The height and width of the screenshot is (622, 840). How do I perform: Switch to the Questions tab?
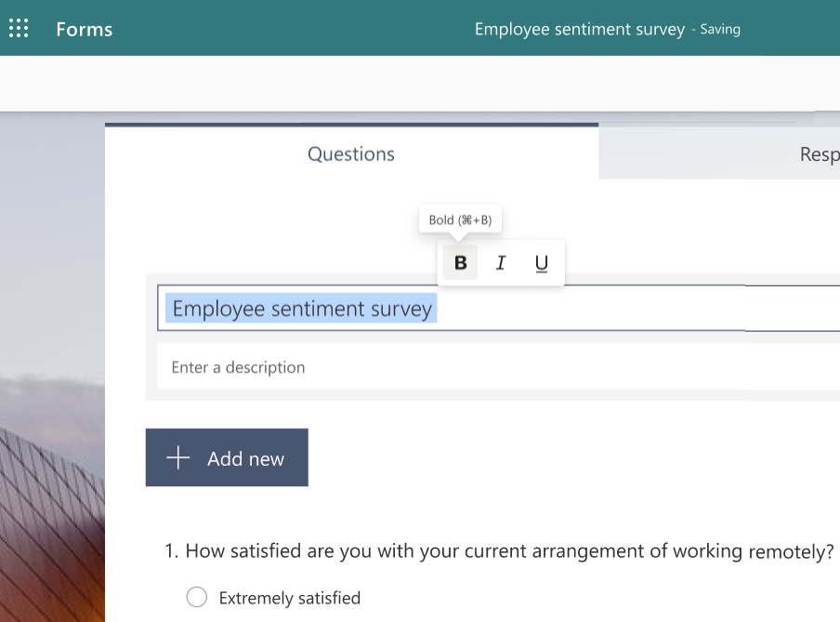351,154
